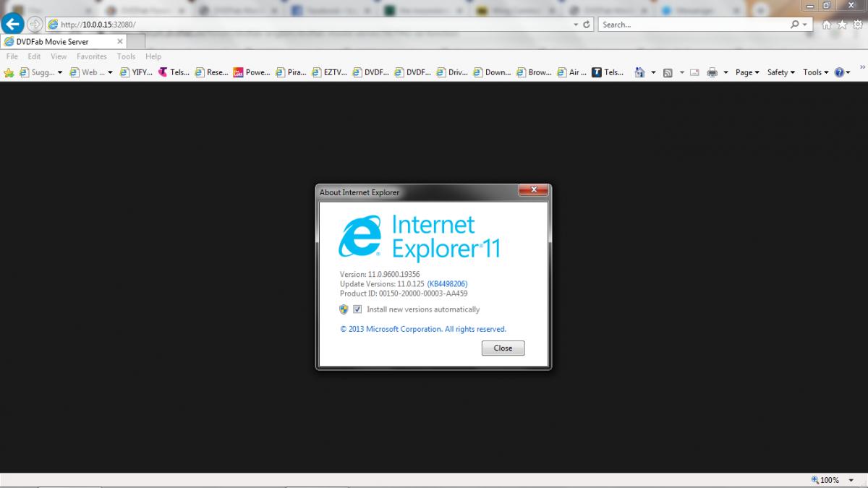Click the RSS feeds icon
This screenshot has height=488, width=868.
[x=668, y=72]
